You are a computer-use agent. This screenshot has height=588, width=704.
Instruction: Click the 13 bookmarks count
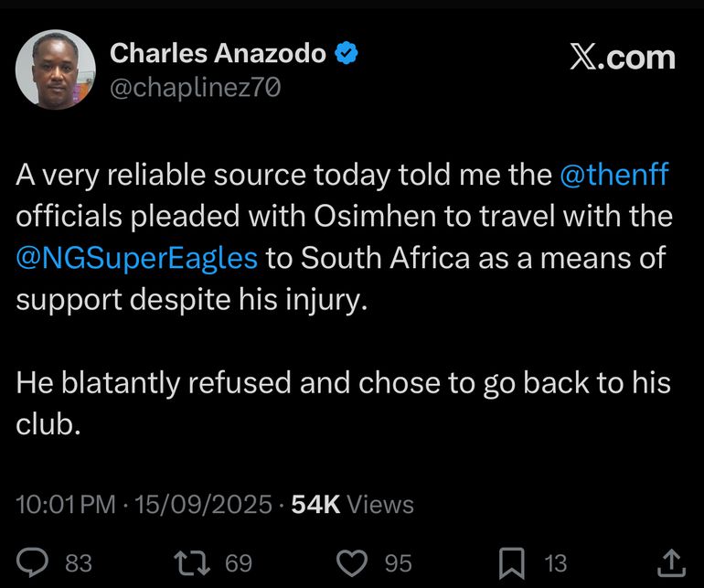point(555,562)
